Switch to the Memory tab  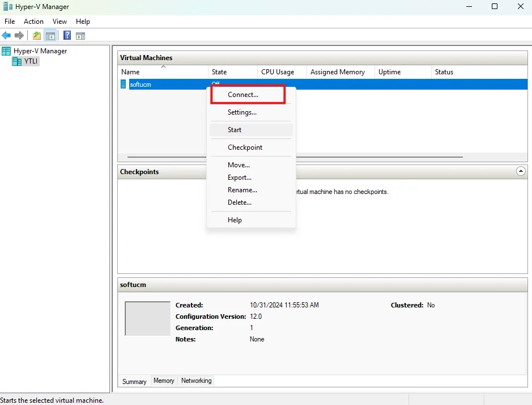[x=164, y=381]
